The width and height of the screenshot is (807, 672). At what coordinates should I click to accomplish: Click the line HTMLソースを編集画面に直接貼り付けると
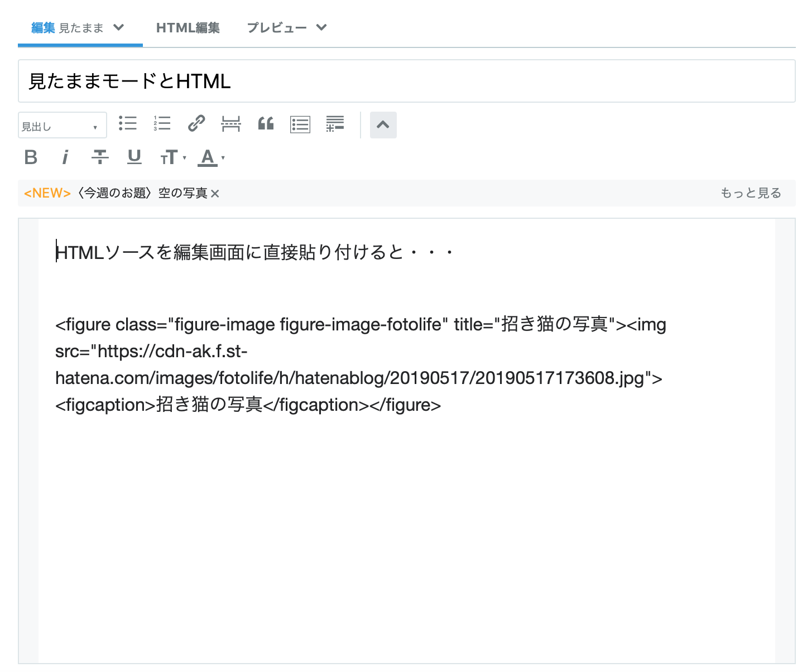pyautogui.click(x=254, y=252)
